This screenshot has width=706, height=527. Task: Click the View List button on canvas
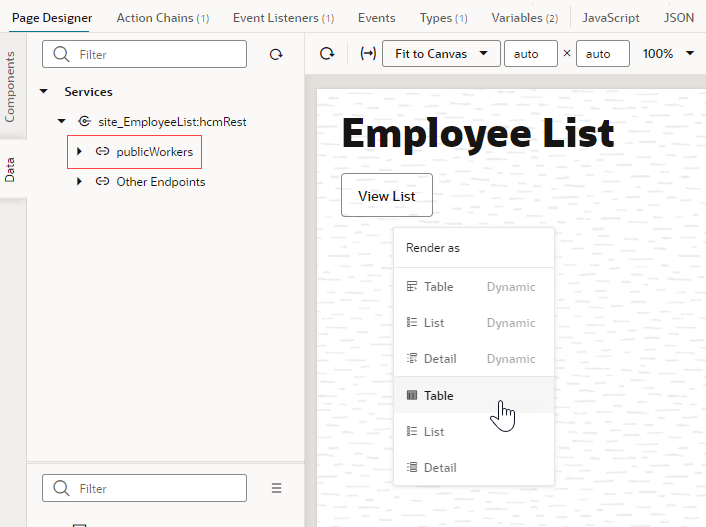[387, 195]
